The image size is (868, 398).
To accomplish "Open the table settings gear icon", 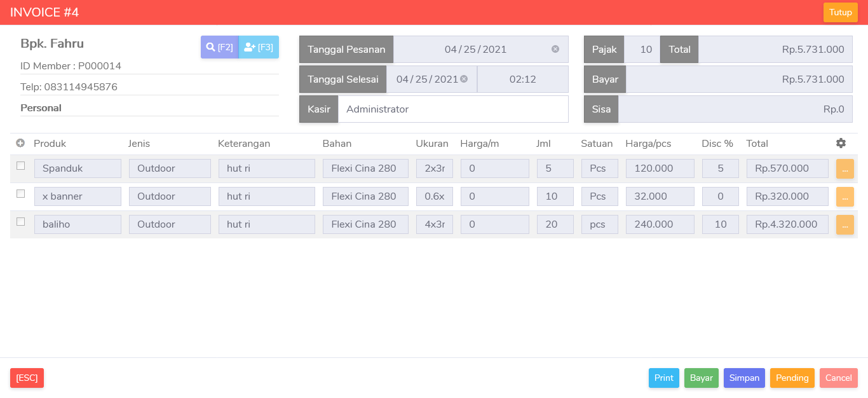I will tap(841, 144).
